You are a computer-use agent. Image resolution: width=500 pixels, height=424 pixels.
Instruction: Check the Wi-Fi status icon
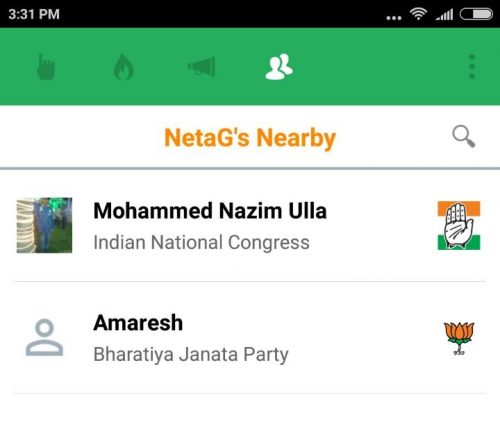click(x=418, y=14)
